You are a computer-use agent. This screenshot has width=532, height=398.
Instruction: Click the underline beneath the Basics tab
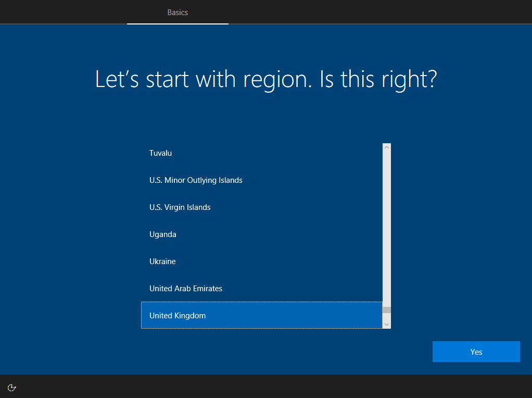(178, 23)
